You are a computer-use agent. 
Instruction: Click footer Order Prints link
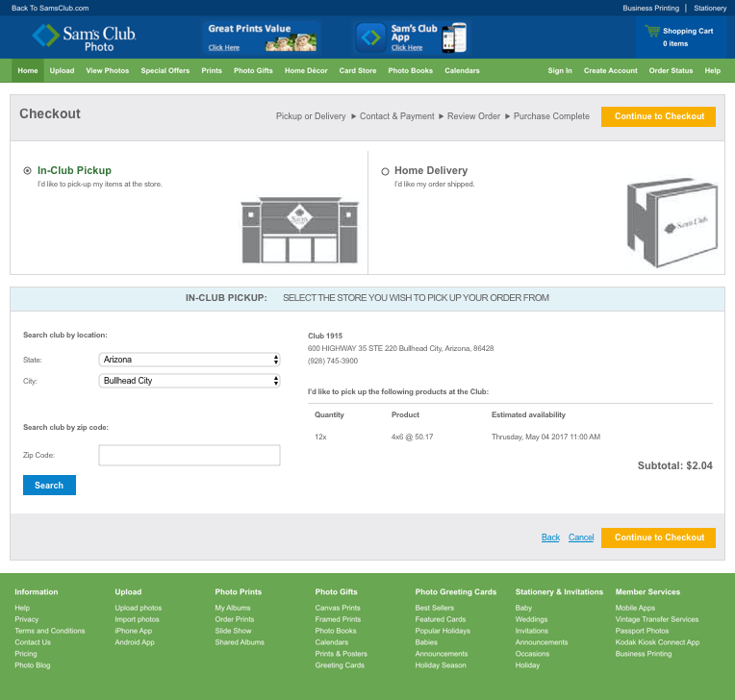pyautogui.click(x=235, y=619)
